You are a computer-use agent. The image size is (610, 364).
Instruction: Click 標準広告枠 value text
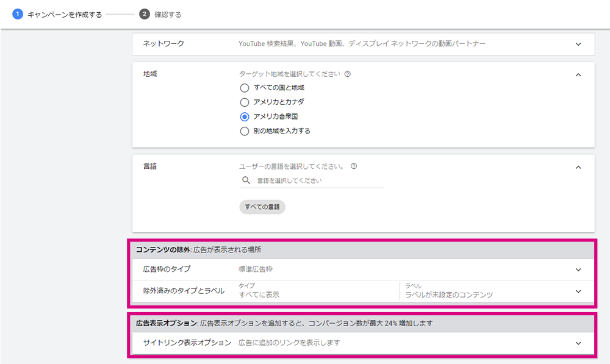pyautogui.click(x=255, y=269)
